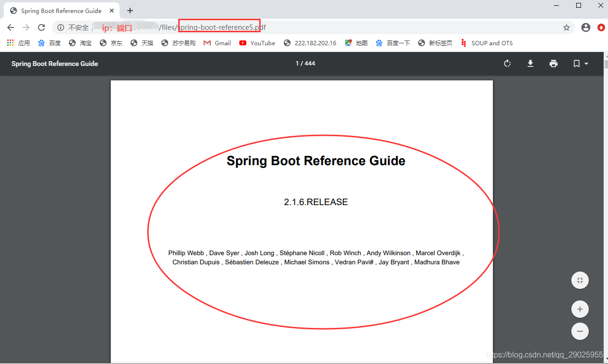This screenshot has height=364, width=608.
Task: Open the 天猫 bookmark
Action: 142,43
